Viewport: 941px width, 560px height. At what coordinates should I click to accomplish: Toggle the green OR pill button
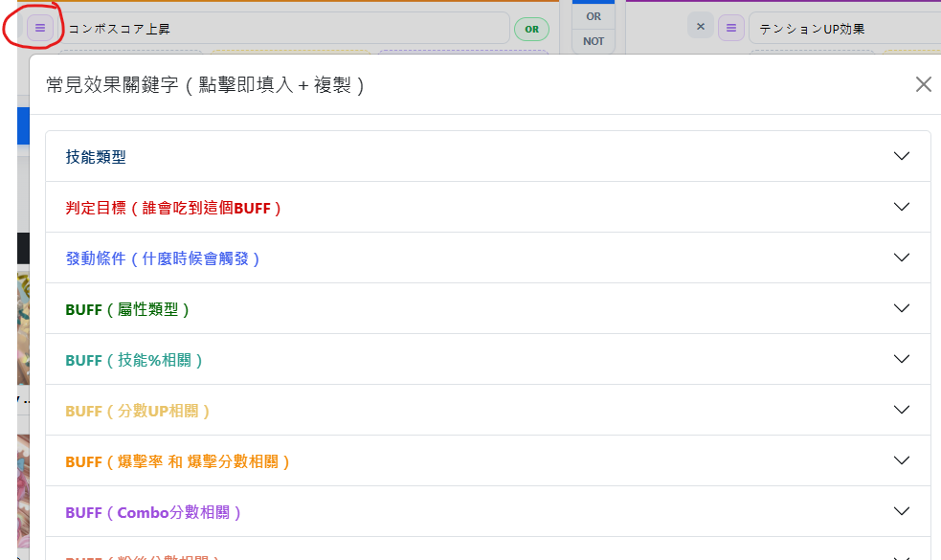(x=531, y=29)
